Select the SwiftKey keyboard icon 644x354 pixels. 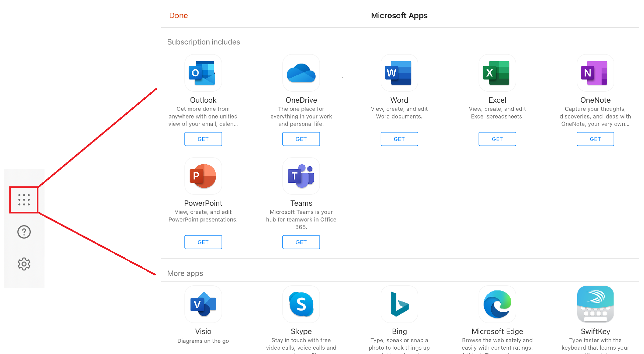pos(595,304)
